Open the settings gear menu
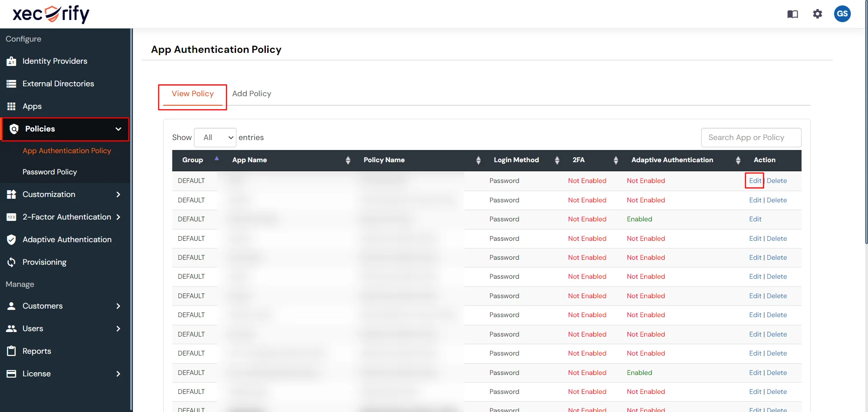Viewport: 868px width, 412px height. pyautogui.click(x=817, y=14)
